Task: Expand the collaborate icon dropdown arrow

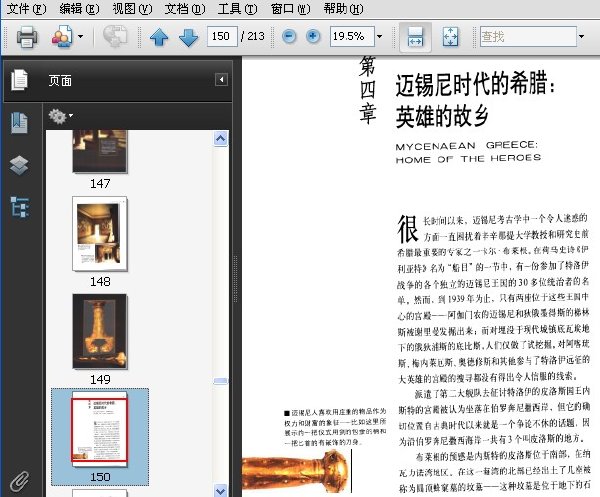Action: (80, 37)
